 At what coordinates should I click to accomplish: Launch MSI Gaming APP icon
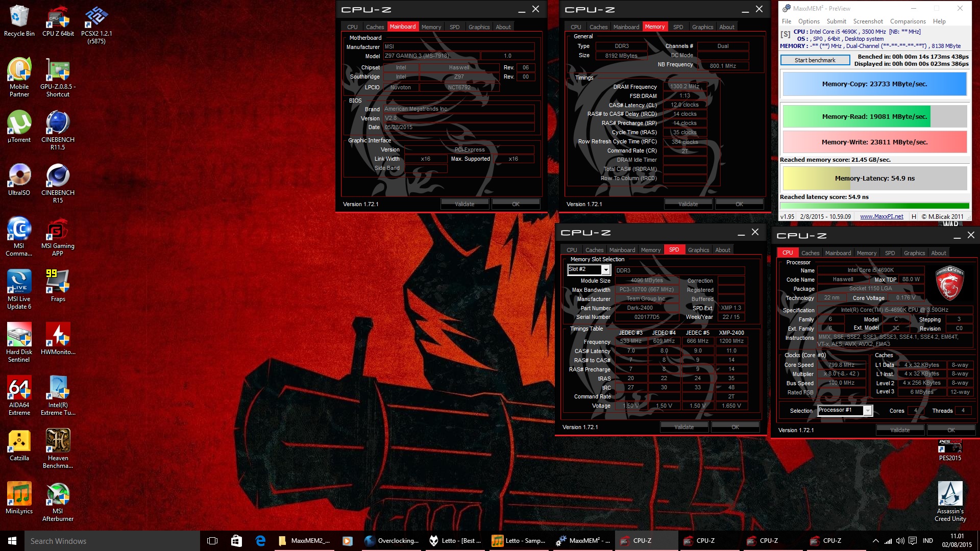point(58,236)
